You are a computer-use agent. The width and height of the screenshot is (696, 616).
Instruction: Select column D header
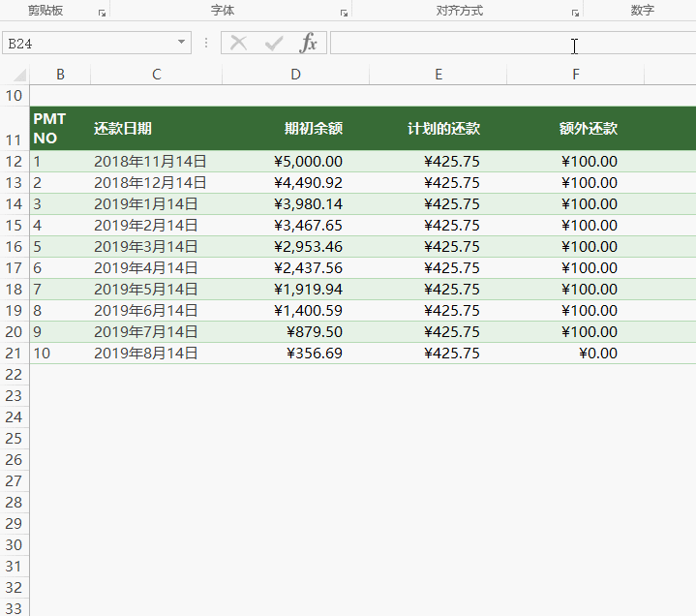(x=295, y=75)
